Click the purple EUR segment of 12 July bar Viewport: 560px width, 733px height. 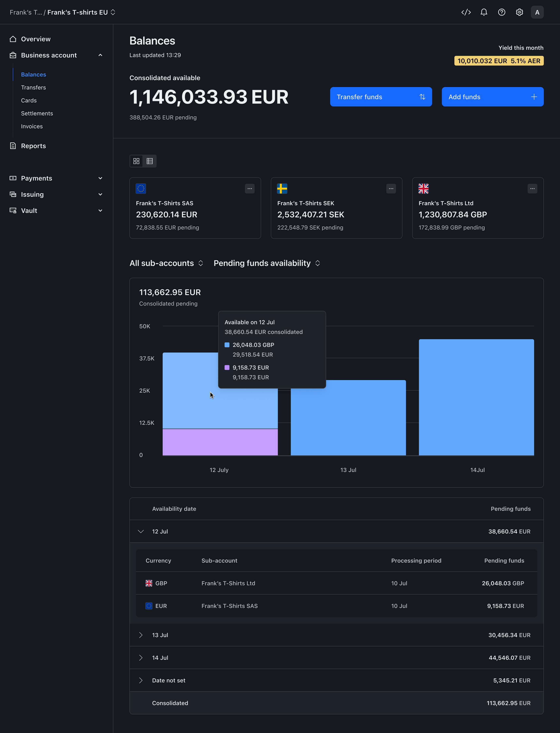click(x=220, y=442)
